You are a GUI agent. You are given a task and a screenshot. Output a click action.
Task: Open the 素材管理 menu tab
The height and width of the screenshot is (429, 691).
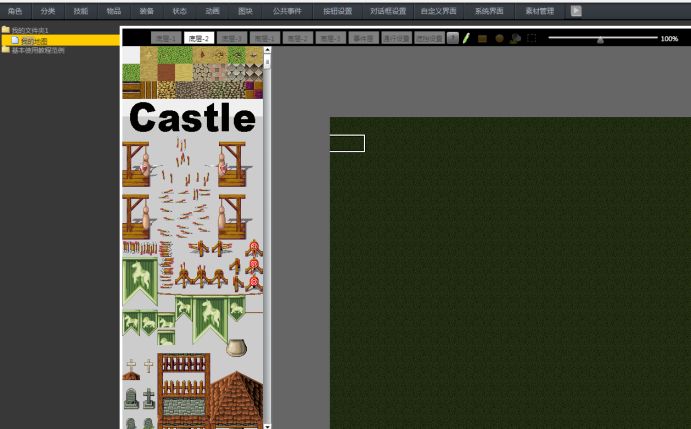coord(539,11)
